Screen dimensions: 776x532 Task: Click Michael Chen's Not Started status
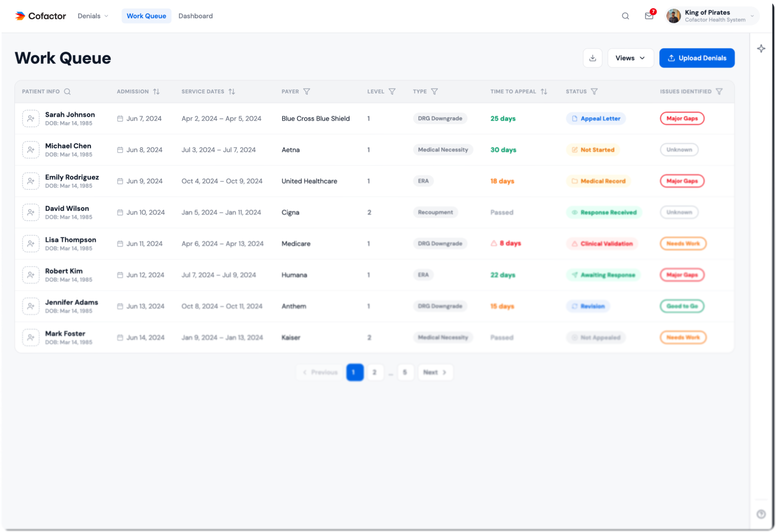593,150
